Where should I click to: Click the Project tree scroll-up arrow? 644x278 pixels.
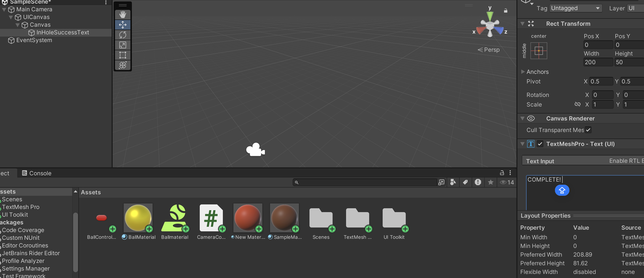[x=75, y=192]
